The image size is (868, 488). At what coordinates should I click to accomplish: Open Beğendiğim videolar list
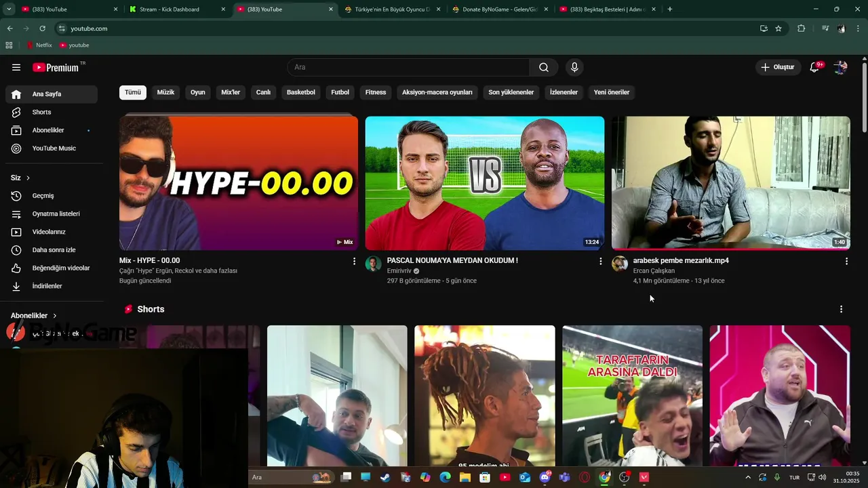[52, 268]
